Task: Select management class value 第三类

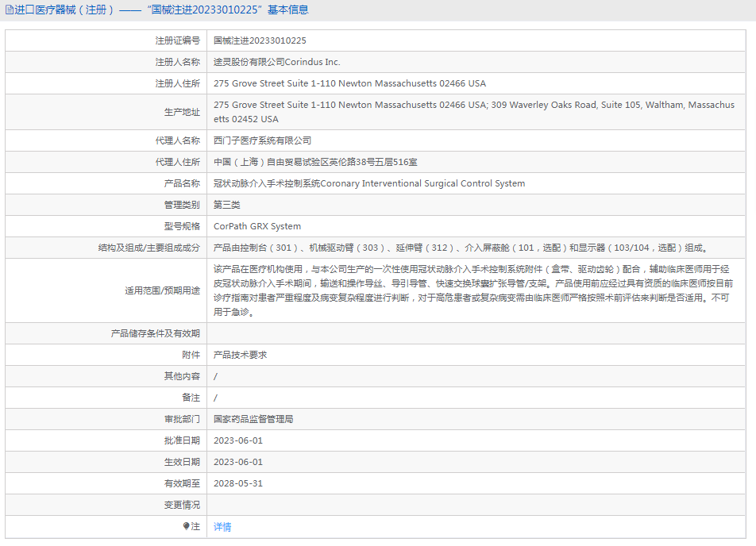Action: (226, 205)
